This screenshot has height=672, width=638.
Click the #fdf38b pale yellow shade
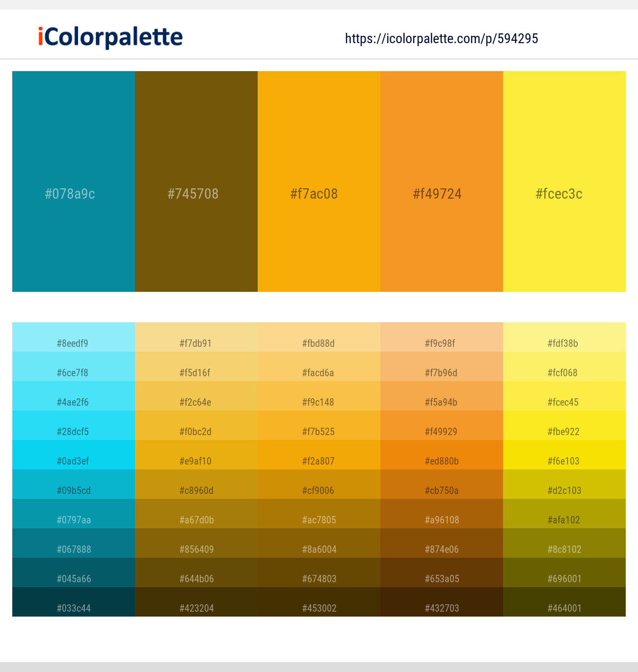click(564, 343)
